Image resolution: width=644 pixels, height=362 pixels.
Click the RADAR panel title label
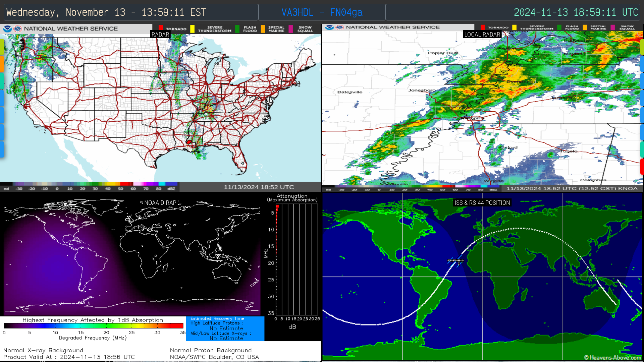tap(160, 35)
